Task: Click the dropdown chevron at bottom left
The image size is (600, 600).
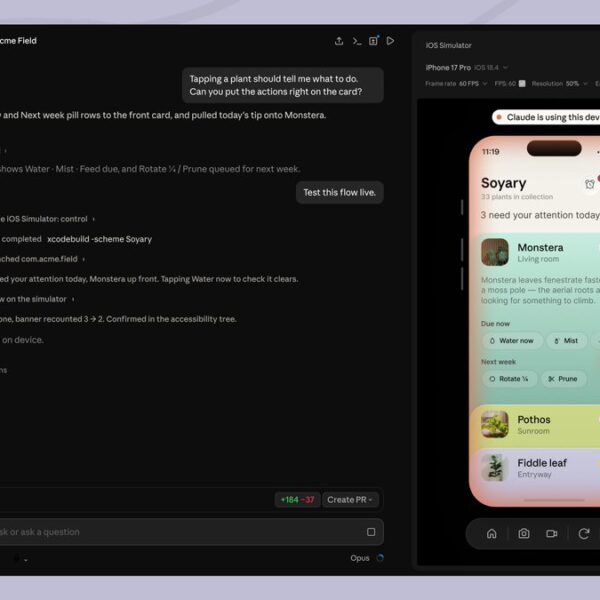Action: 26,560
